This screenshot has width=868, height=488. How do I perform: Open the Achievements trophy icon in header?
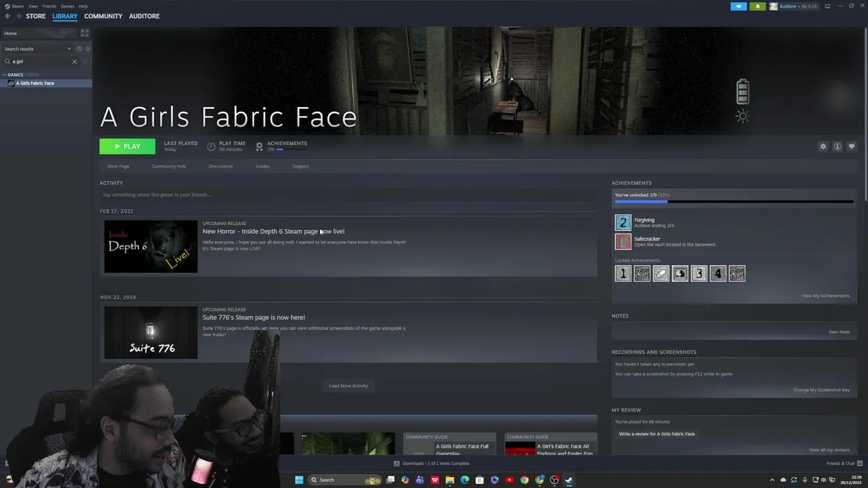point(259,146)
